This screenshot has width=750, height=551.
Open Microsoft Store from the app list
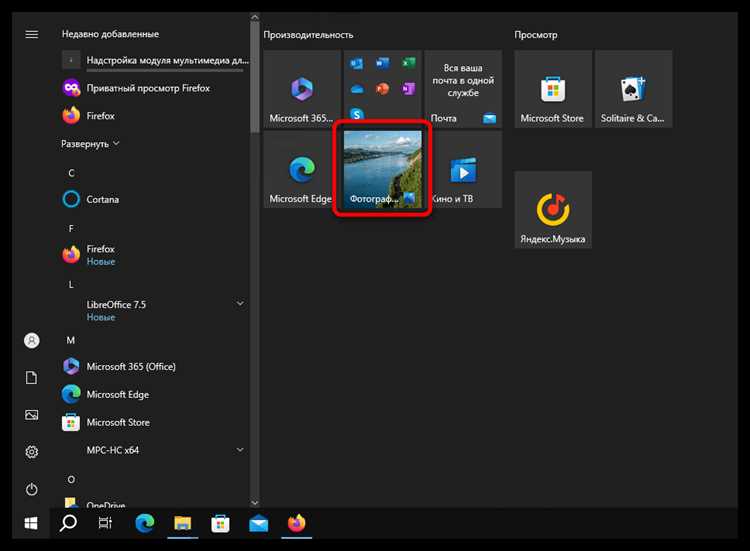coord(155,422)
